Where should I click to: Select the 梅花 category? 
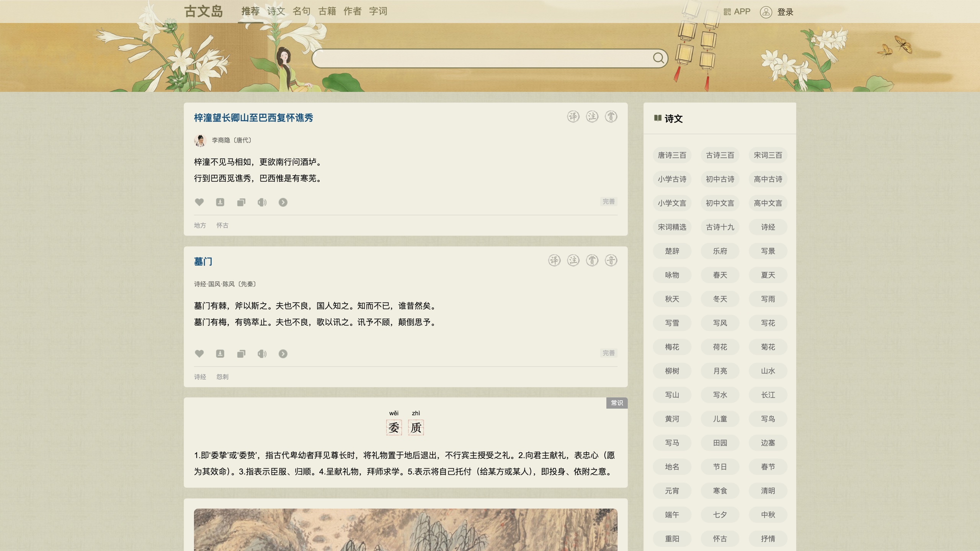(672, 347)
